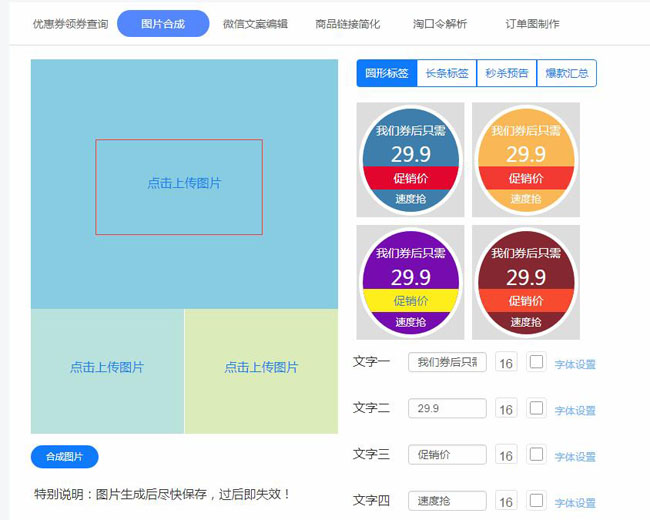The width and height of the screenshot is (650, 520).
Task: Open 字体设置 for 文字二
Action: [575, 411]
